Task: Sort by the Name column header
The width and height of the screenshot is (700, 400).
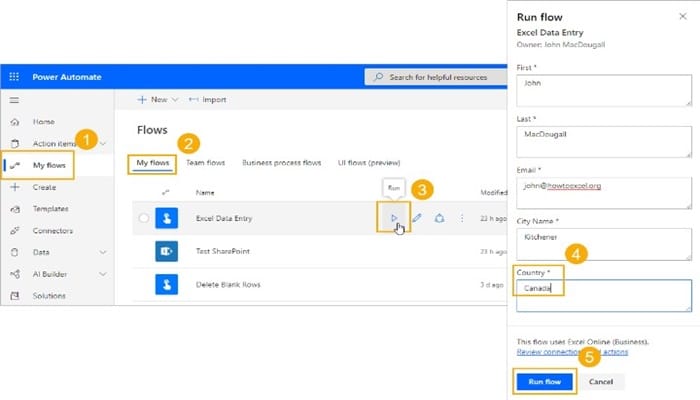Action: click(205, 192)
